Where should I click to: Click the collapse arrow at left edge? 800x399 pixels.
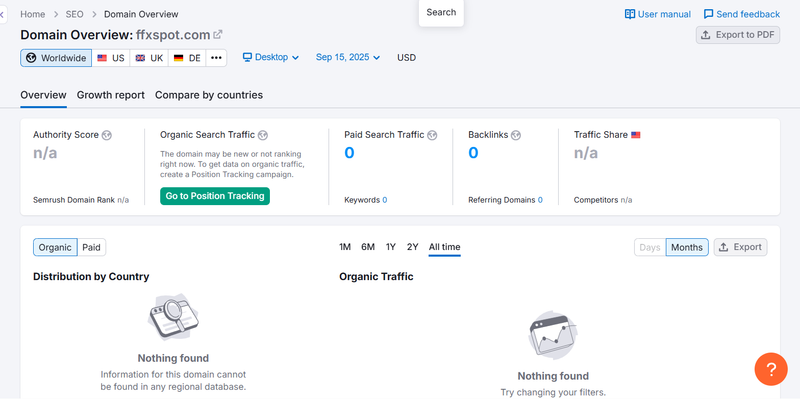click(2, 15)
